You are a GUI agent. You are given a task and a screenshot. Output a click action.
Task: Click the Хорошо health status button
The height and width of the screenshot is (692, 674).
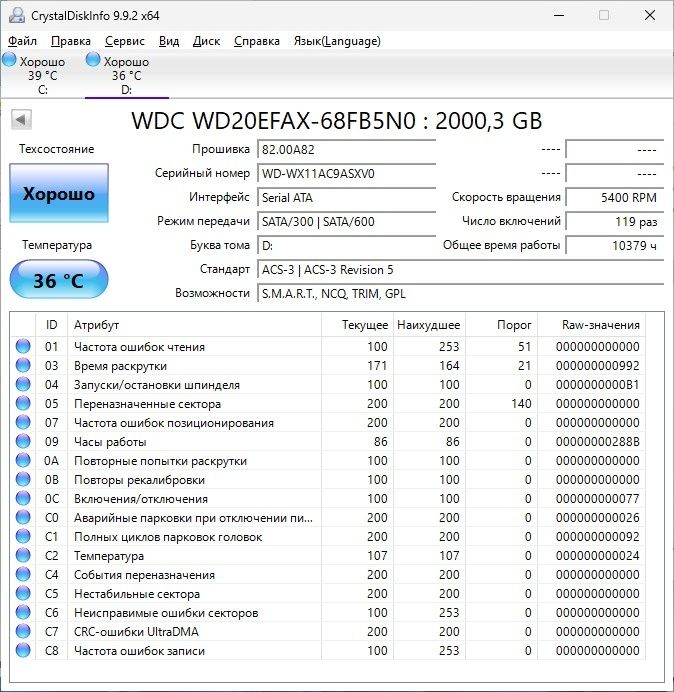point(59,193)
